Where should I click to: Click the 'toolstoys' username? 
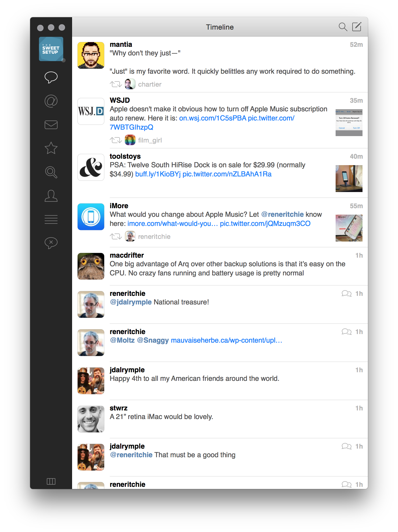[x=125, y=157]
